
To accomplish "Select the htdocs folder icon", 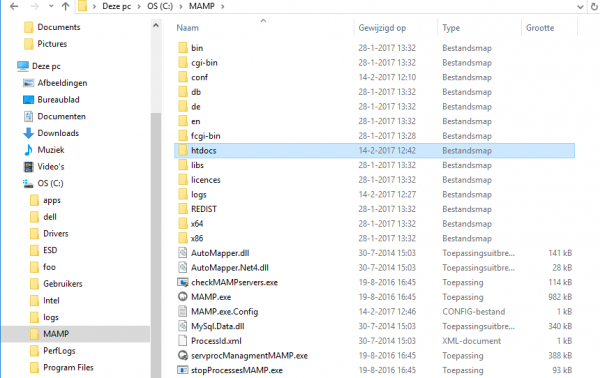I will [x=183, y=150].
